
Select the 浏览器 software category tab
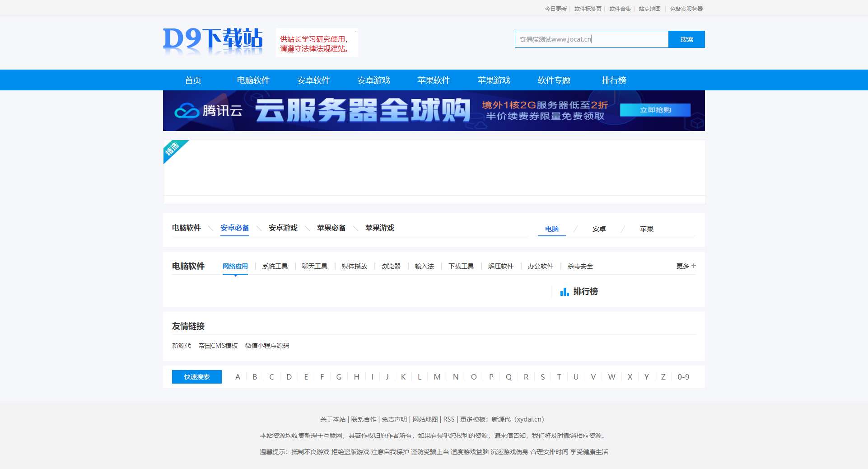tap(391, 266)
